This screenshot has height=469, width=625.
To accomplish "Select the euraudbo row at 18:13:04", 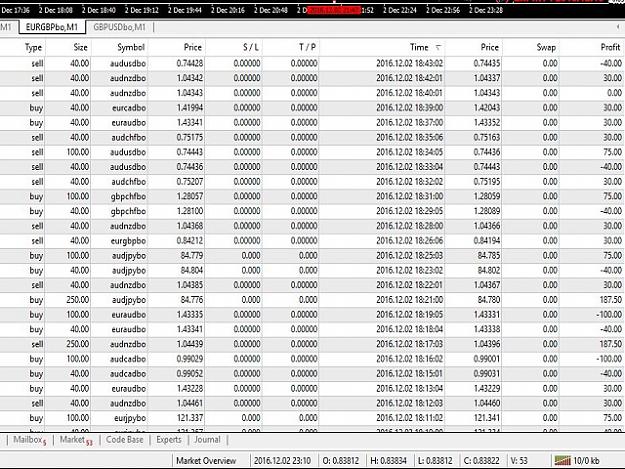I will (x=312, y=388).
